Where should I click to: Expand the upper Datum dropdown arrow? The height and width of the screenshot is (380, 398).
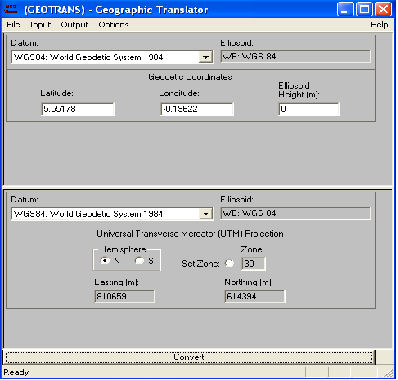206,57
